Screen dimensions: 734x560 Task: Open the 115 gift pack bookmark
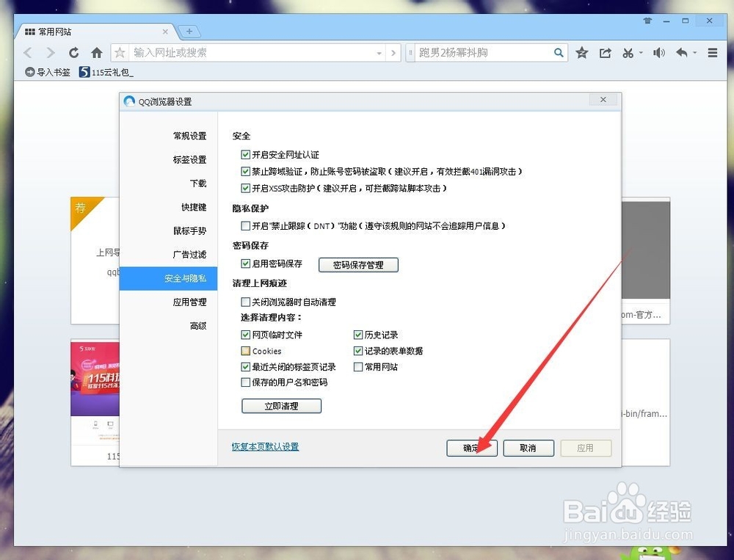[106, 72]
